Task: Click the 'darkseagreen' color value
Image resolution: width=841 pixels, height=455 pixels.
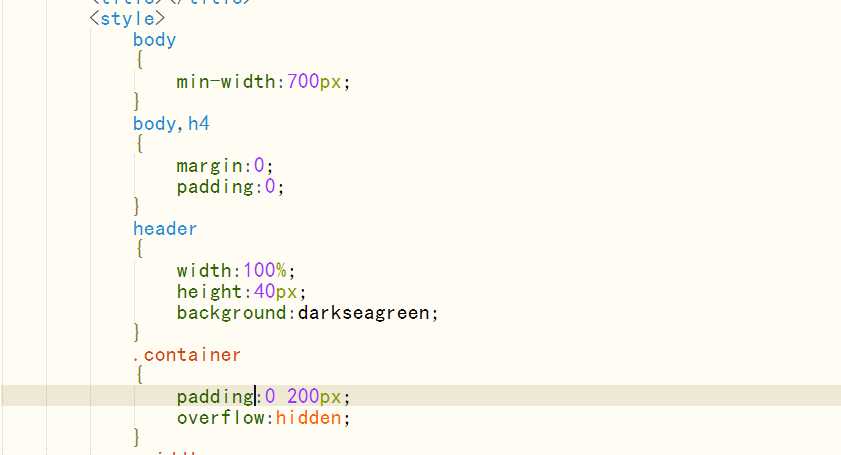Action: [364, 313]
